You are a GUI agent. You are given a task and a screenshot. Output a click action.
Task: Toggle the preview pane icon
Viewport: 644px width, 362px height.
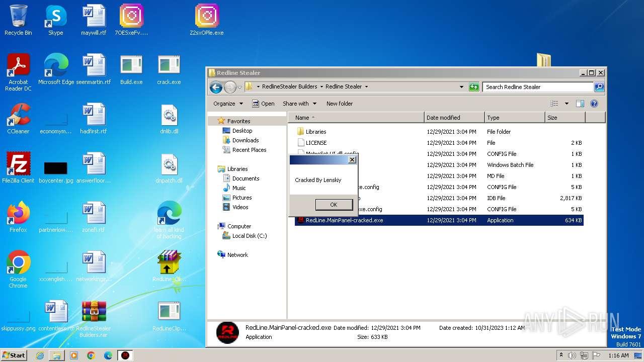(x=580, y=104)
